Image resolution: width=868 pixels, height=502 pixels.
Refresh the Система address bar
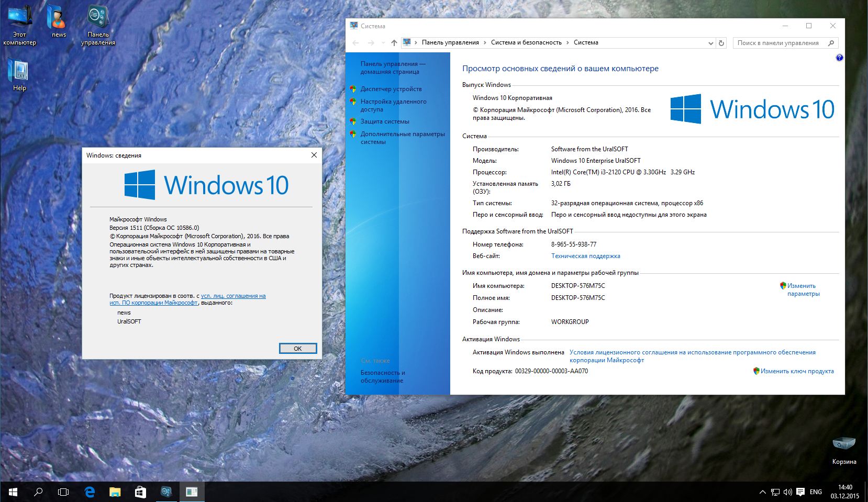coord(721,43)
